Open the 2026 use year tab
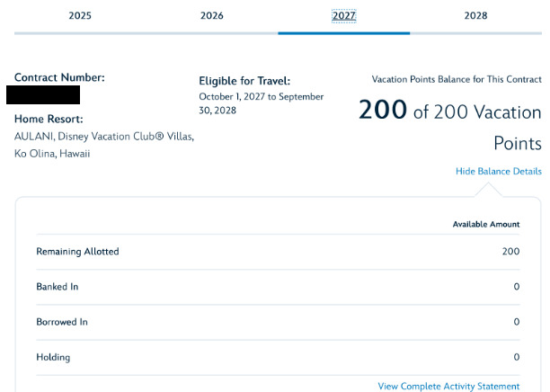Viewport: 550px width, 392px height. pyautogui.click(x=212, y=15)
